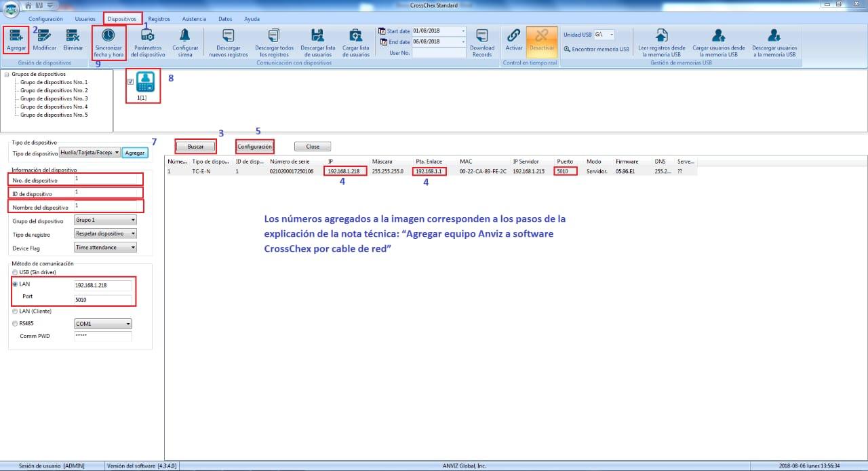The height and width of the screenshot is (471, 868).
Task: Click the Download Records icon
Action: (x=482, y=36)
